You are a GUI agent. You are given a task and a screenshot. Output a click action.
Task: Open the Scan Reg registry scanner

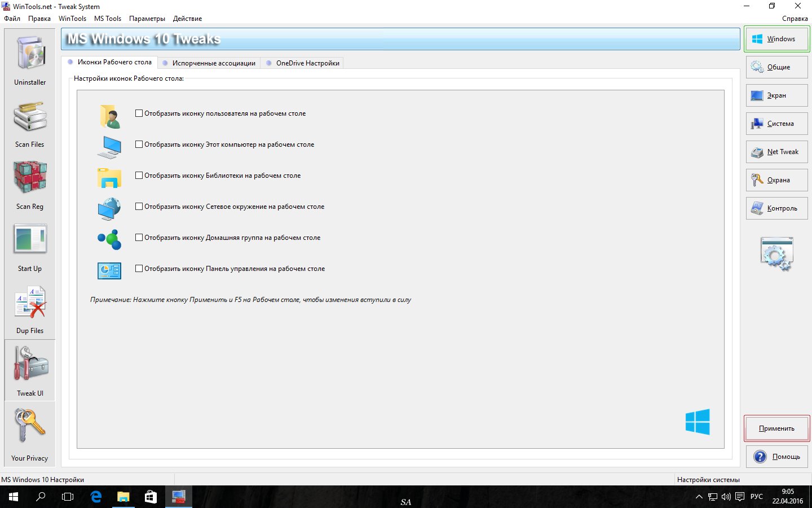(30, 185)
